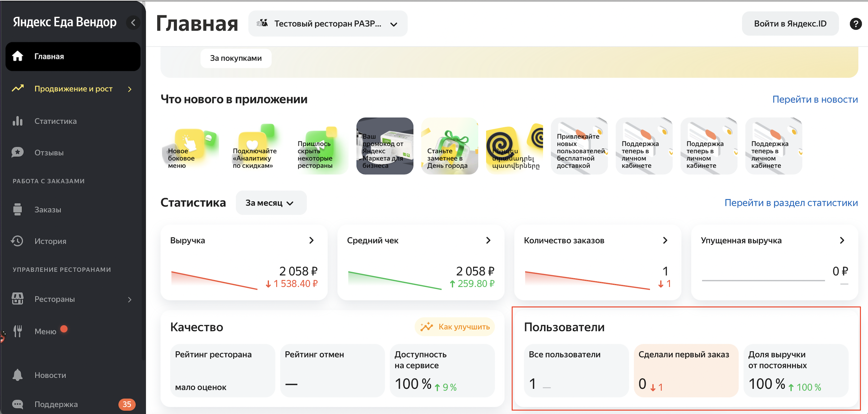Click the Как улучшить button
The height and width of the screenshot is (414, 868).
(x=454, y=327)
